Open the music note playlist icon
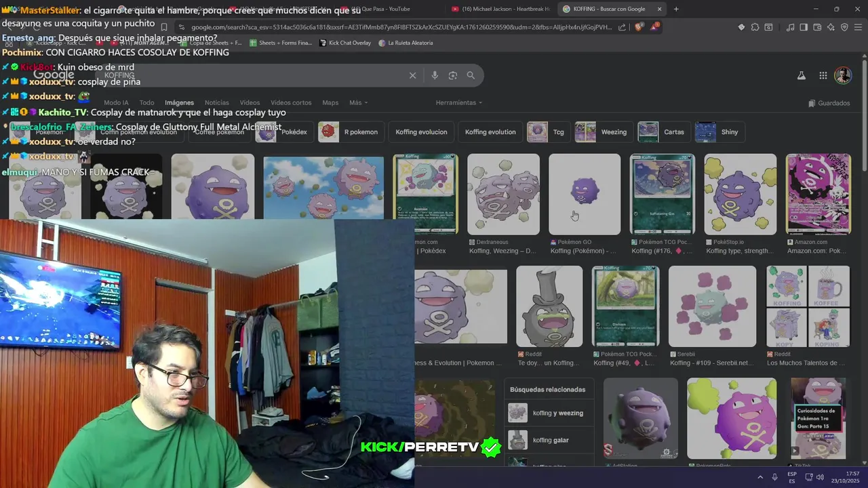 pyautogui.click(x=791, y=27)
